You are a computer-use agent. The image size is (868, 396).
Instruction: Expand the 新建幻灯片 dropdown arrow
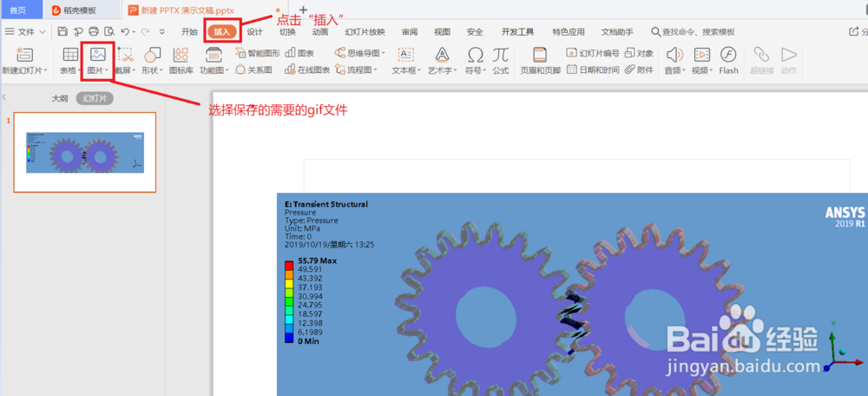point(46,71)
